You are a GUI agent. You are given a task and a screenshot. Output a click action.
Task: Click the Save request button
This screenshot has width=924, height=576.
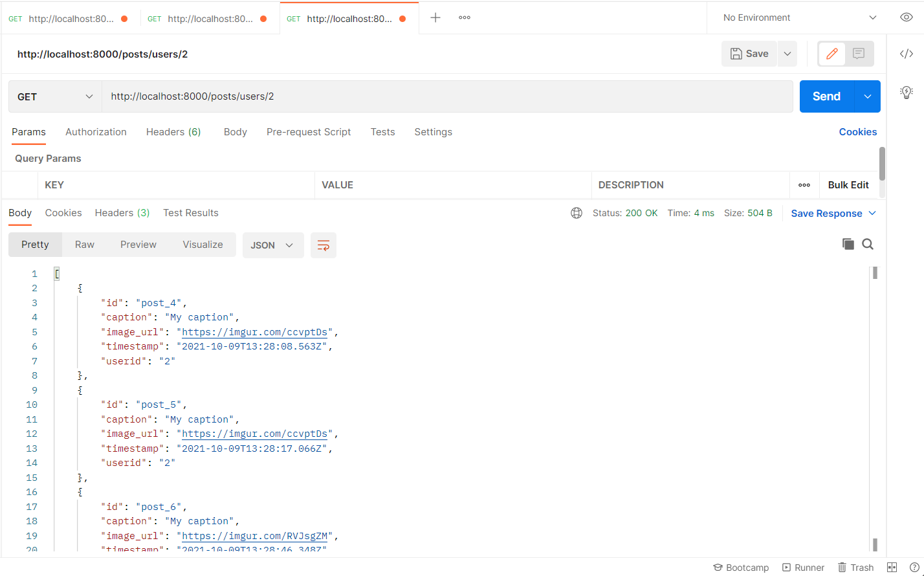[749, 54]
